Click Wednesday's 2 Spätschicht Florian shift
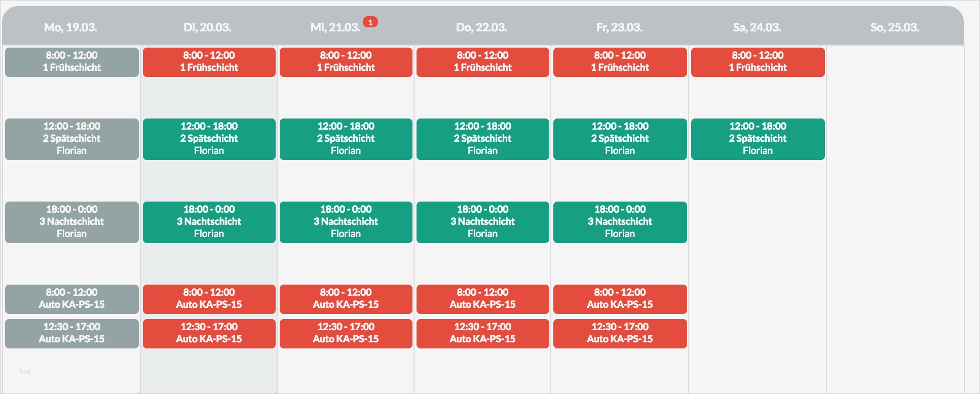The width and height of the screenshot is (980, 394). tap(346, 139)
